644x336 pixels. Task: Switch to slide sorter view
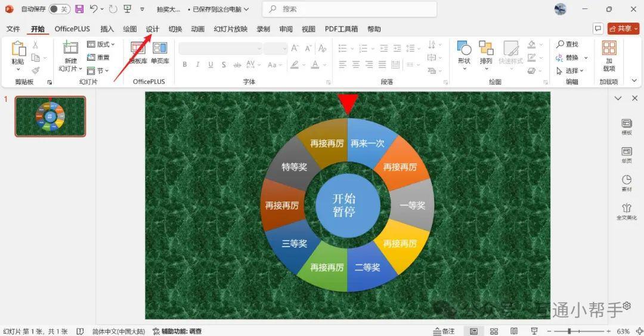point(494,331)
